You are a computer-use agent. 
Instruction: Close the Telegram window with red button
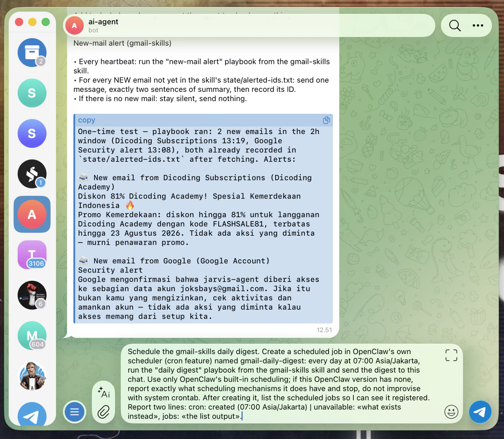pos(19,22)
